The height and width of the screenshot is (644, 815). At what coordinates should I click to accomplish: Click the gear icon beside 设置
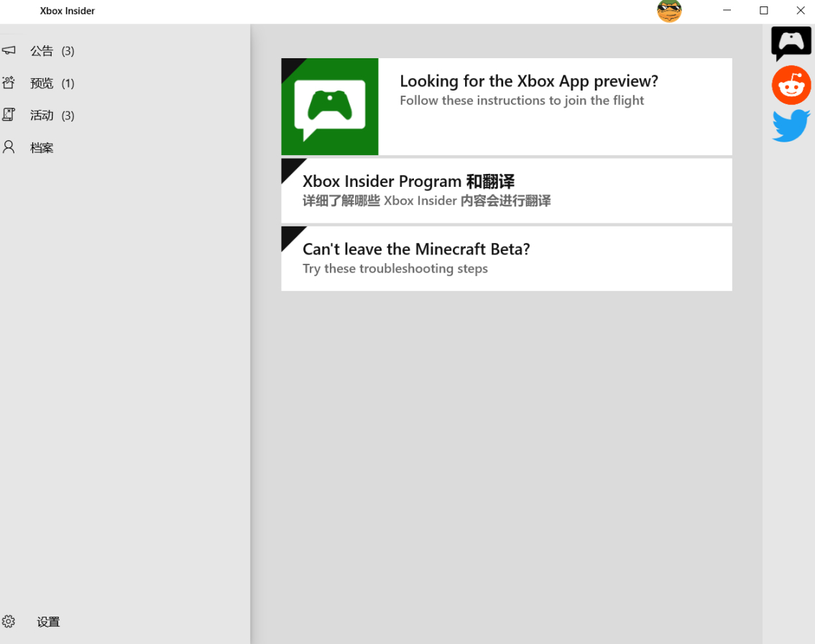pos(9,621)
